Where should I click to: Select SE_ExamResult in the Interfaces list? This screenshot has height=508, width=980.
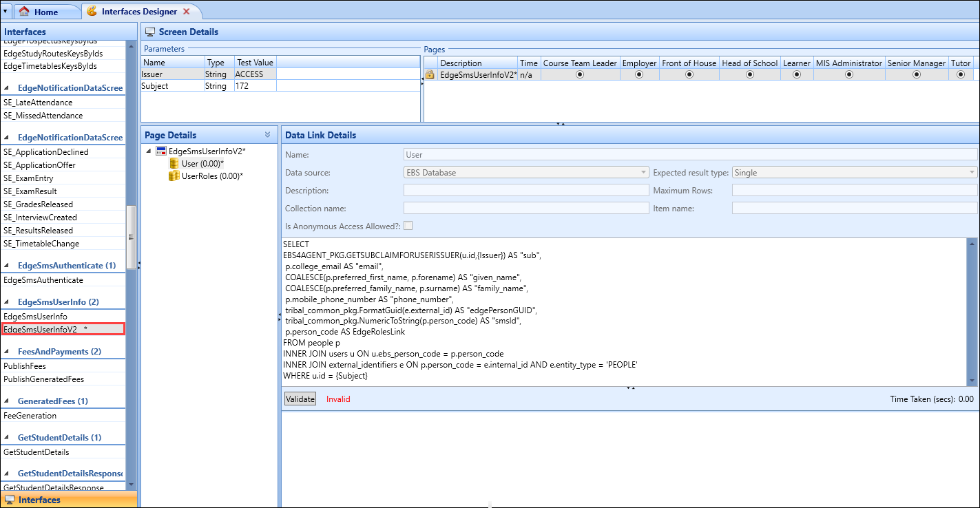click(30, 191)
